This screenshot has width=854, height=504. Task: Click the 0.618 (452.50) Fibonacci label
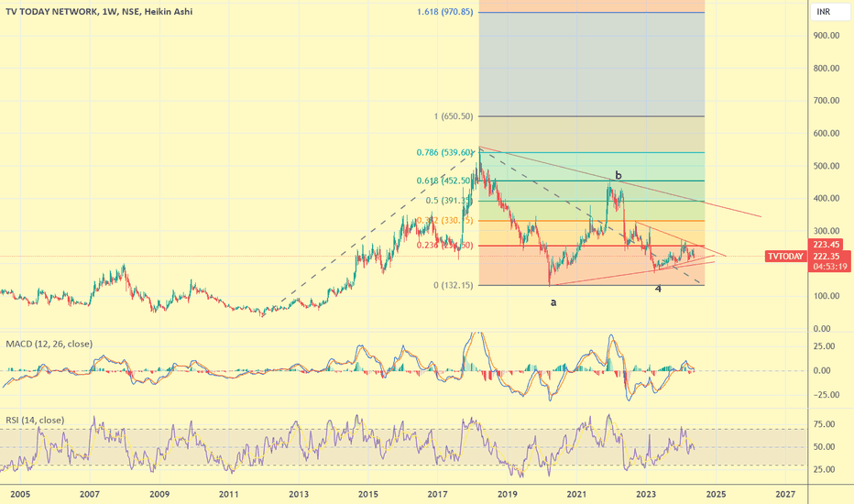click(444, 181)
